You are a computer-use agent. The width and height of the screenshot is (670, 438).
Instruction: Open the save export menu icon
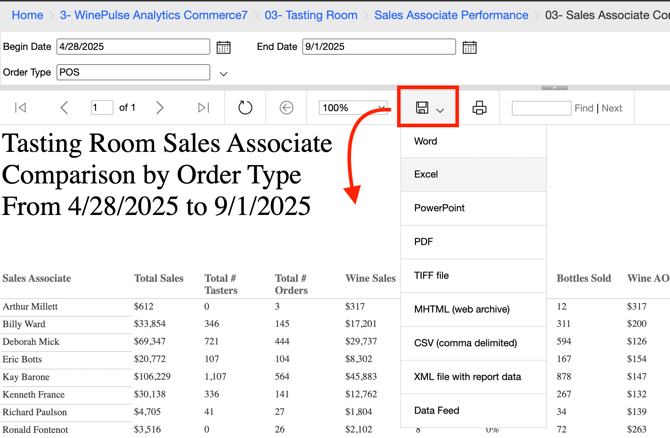click(428, 108)
